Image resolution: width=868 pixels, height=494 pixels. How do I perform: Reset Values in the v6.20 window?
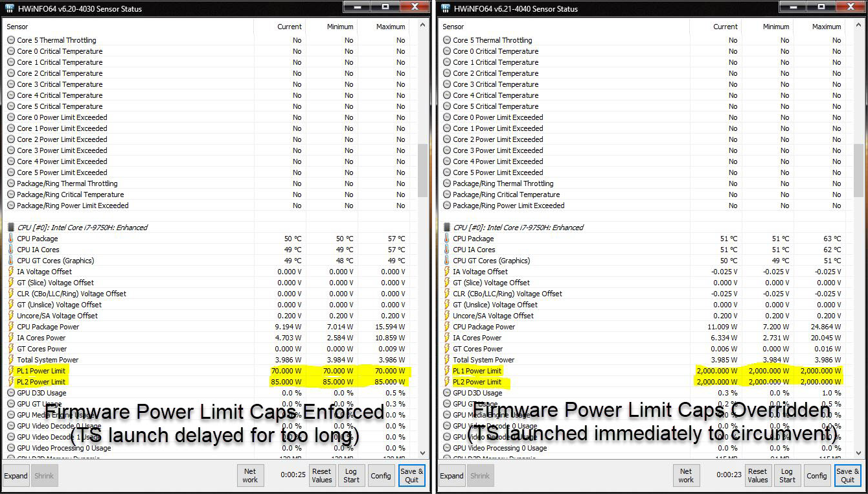pos(321,475)
